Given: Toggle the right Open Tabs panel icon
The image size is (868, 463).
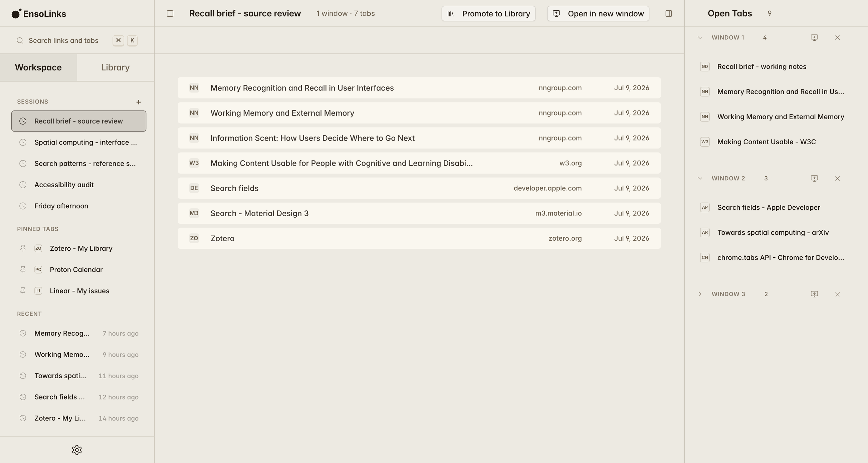Looking at the screenshot, I should pyautogui.click(x=669, y=13).
